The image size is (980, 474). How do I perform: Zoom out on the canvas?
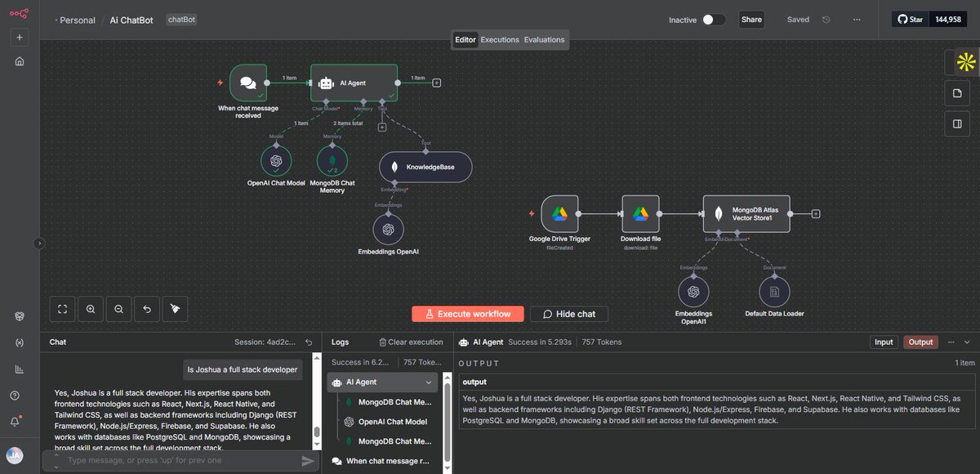tap(118, 309)
